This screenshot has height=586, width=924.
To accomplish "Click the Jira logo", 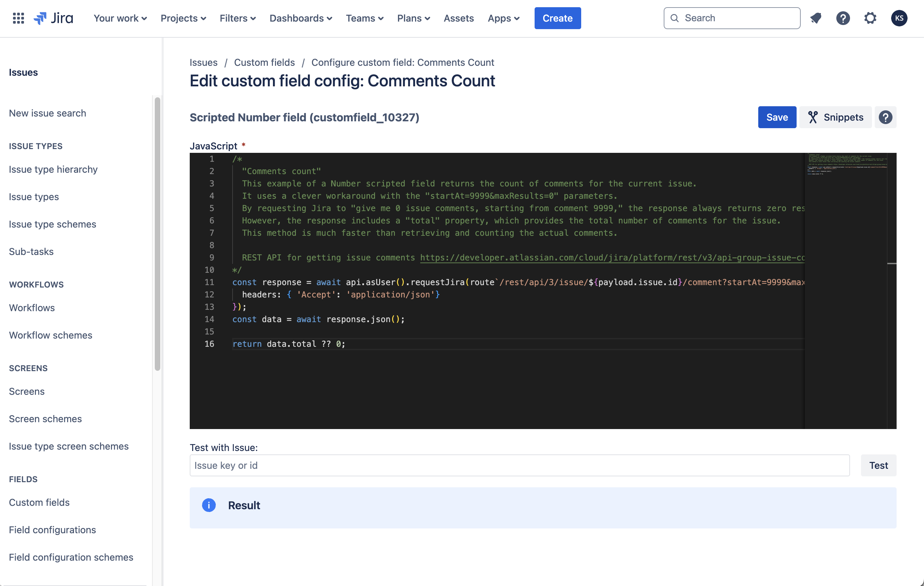I will click(53, 18).
